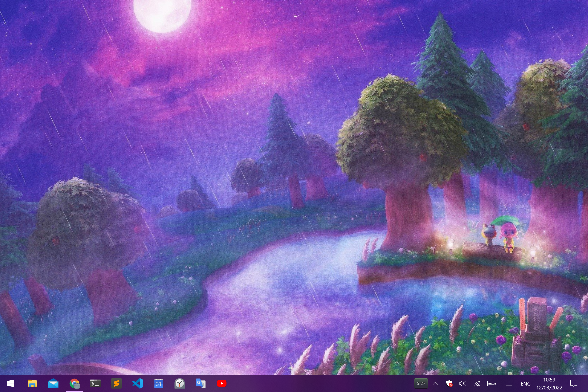Image resolution: width=588 pixels, height=392 pixels.
Task: Expand the hidden system tray icons
Action: 435,383
